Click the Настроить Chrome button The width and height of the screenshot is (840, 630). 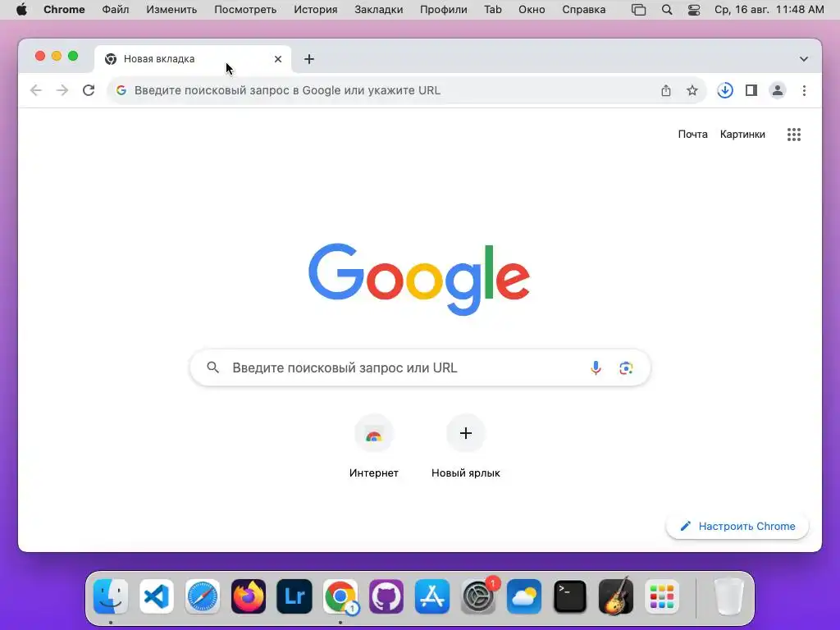tap(737, 526)
